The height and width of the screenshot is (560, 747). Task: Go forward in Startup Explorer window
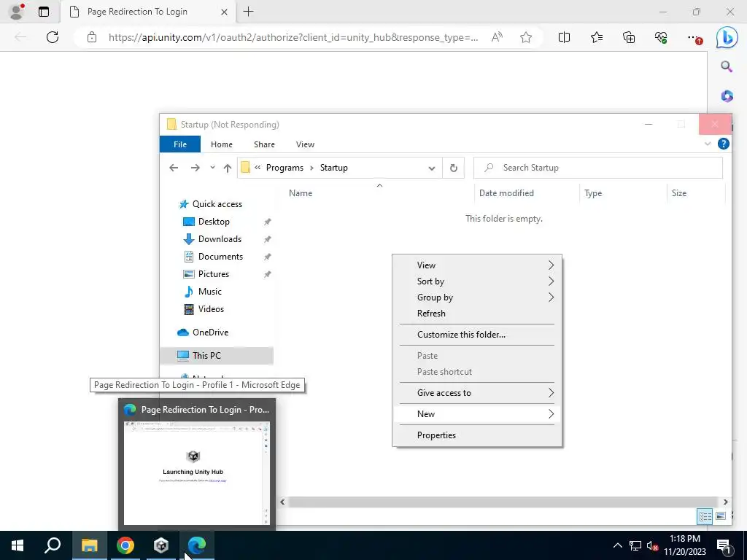[x=196, y=168]
